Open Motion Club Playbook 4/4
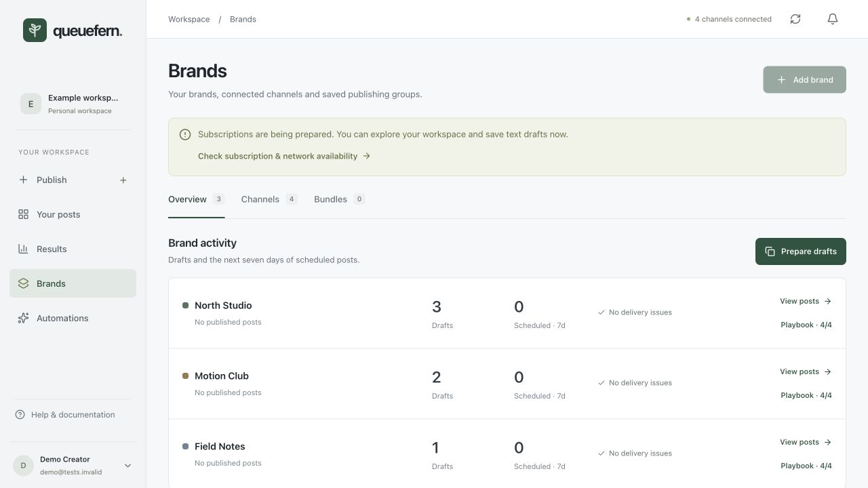This screenshot has height=488, width=868. pyautogui.click(x=806, y=395)
